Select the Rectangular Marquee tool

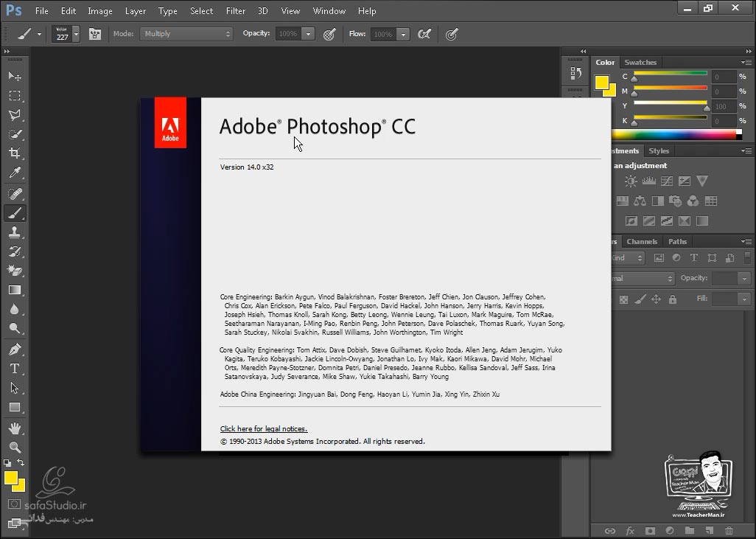tap(15, 96)
